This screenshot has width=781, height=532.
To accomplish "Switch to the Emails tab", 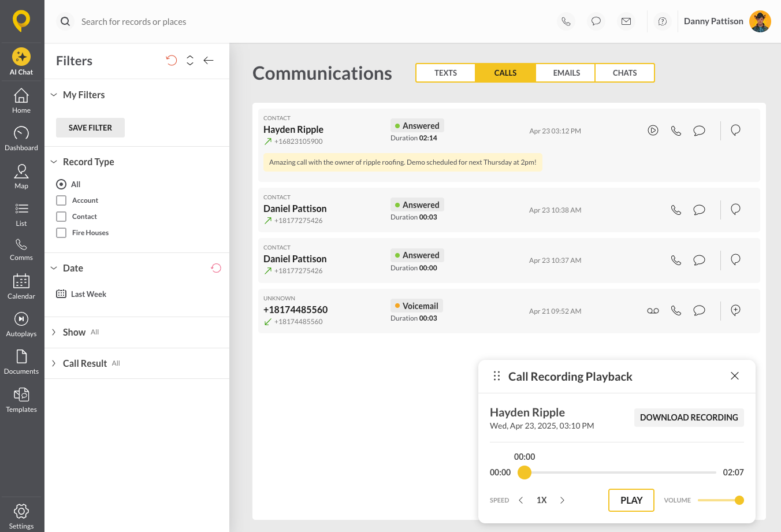I will coord(566,73).
